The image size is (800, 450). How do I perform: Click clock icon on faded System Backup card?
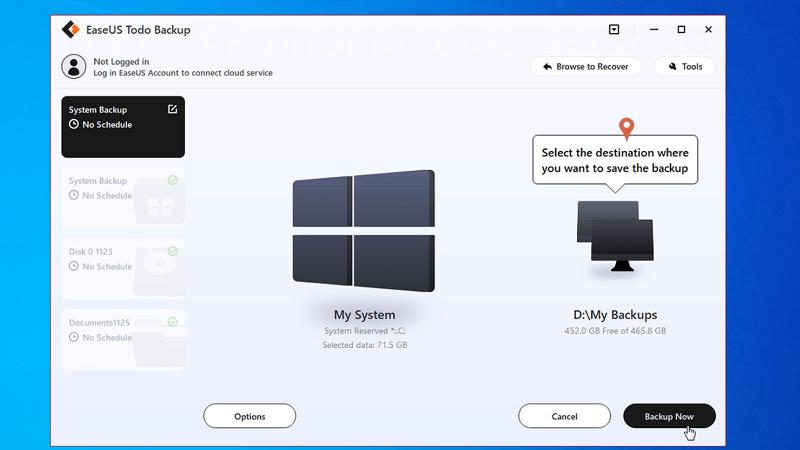(x=74, y=195)
